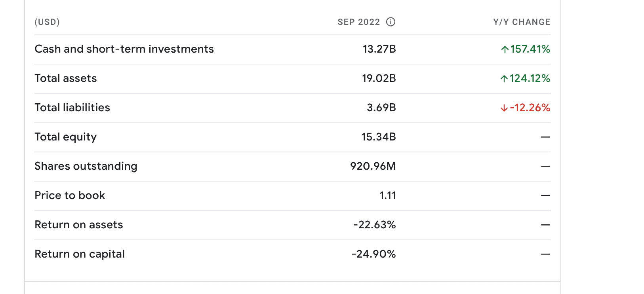Viewport: 644px width, 294px height.
Task: Click the 19.02B total assets value
Action: (379, 78)
